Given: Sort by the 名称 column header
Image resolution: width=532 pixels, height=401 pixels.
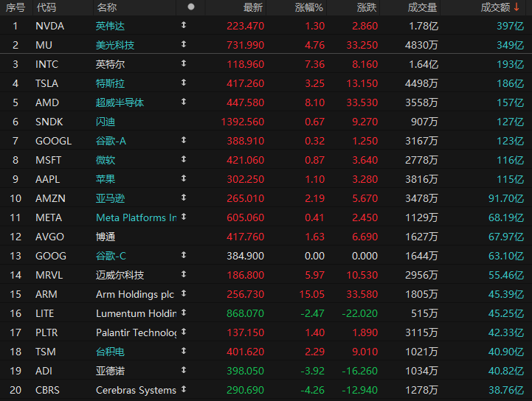Looking at the screenshot, I should 106,7.
